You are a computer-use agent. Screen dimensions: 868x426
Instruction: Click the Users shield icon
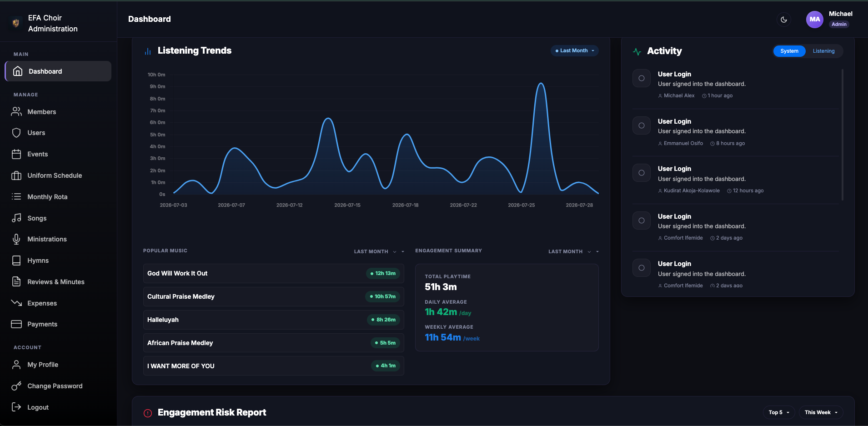click(x=16, y=133)
